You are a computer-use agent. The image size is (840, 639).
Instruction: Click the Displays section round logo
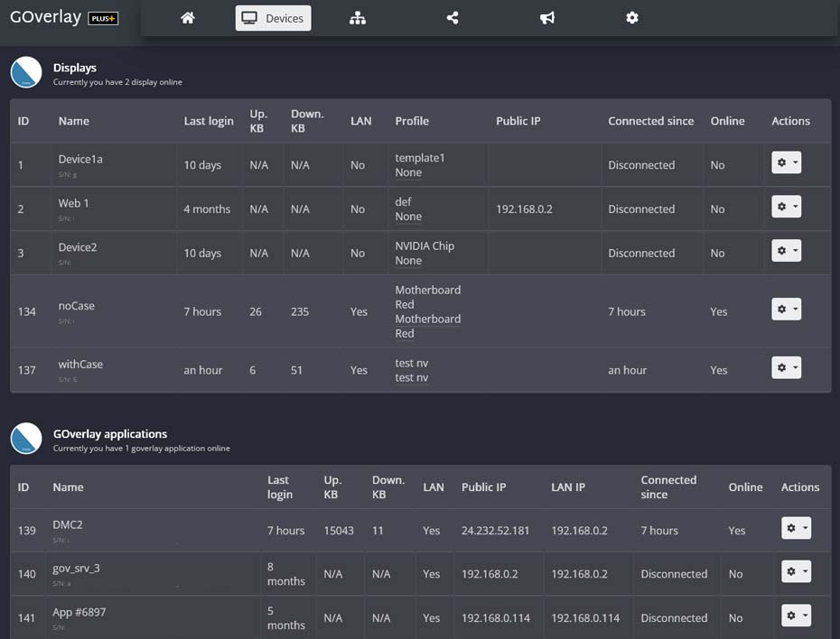pyautogui.click(x=26, y=72)
